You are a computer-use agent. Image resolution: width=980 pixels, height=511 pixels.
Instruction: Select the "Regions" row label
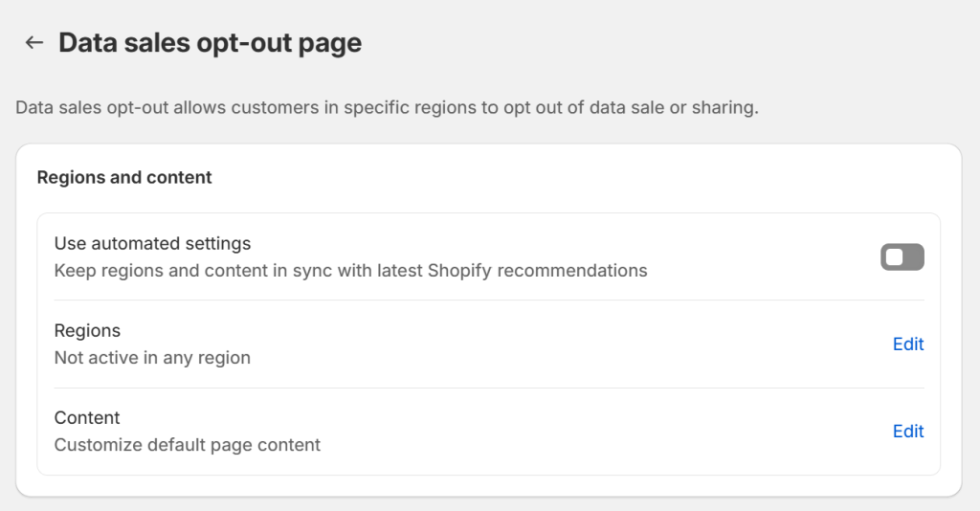[x=87, y=330]
